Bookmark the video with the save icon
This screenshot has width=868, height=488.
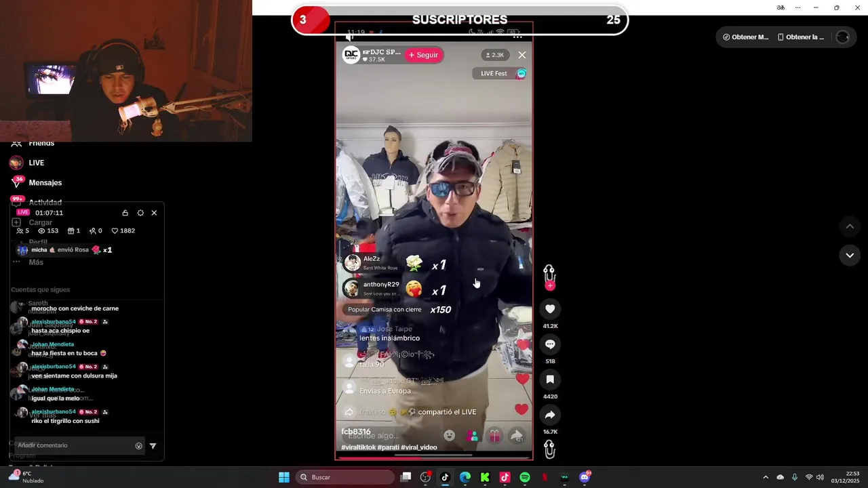(x=550, y=380)
